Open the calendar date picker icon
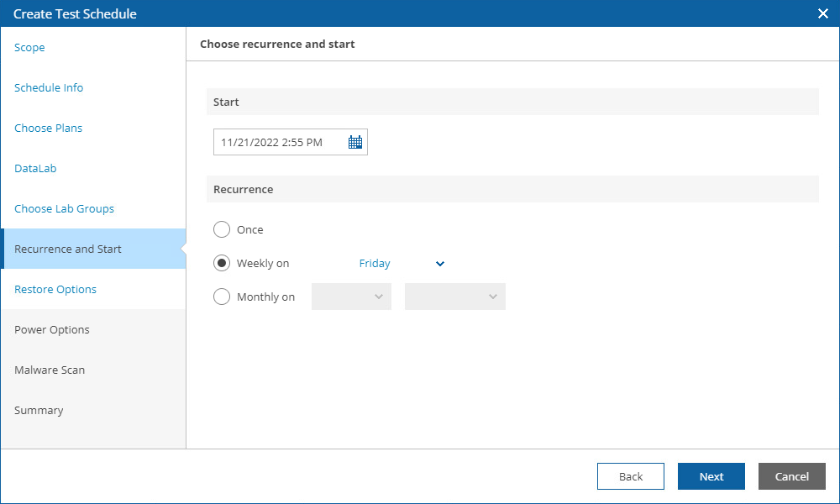 click(x=355, y=143)
